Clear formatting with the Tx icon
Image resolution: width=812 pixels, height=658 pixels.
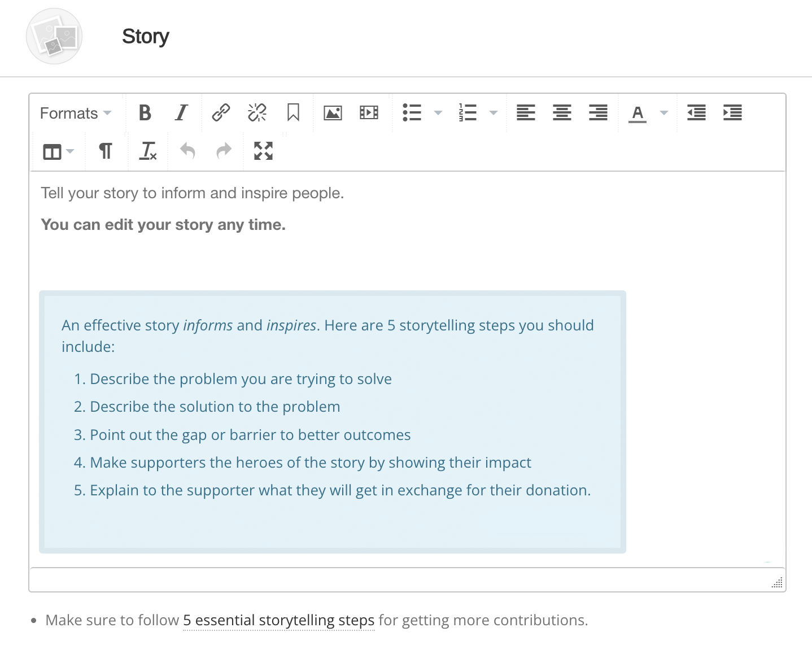click(148, 151)
